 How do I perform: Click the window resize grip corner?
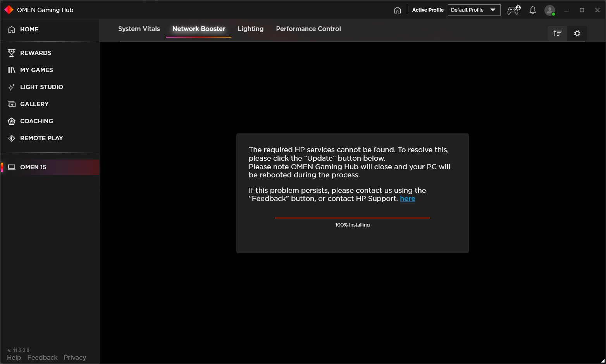pyautogui.click(x=603, y=361)
